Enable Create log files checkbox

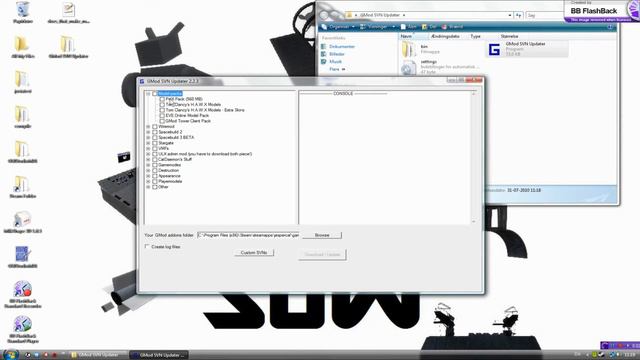pos(147,247)
